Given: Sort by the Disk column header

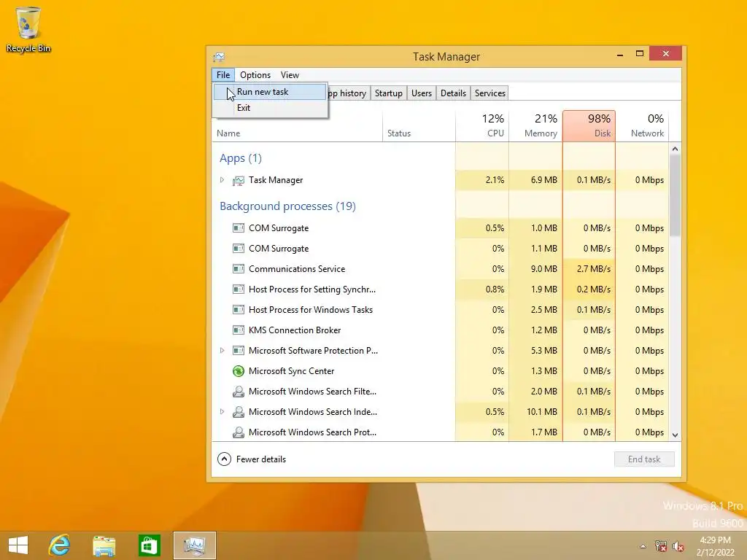Looking at the screenshot, I should tap(589, 127).
